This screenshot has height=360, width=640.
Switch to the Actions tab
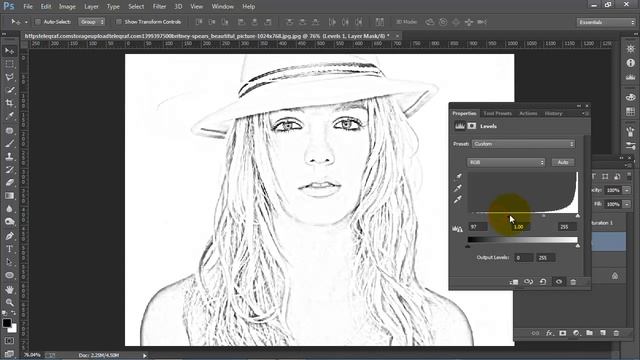tap(528, 113)
